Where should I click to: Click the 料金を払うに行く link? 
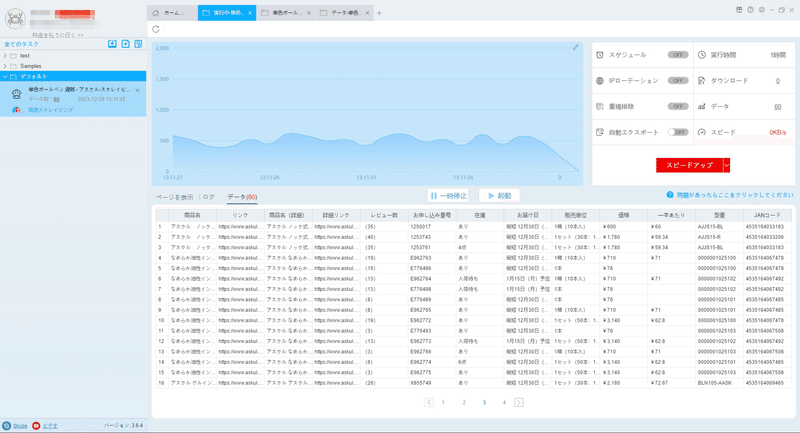[x=58, y=35]
